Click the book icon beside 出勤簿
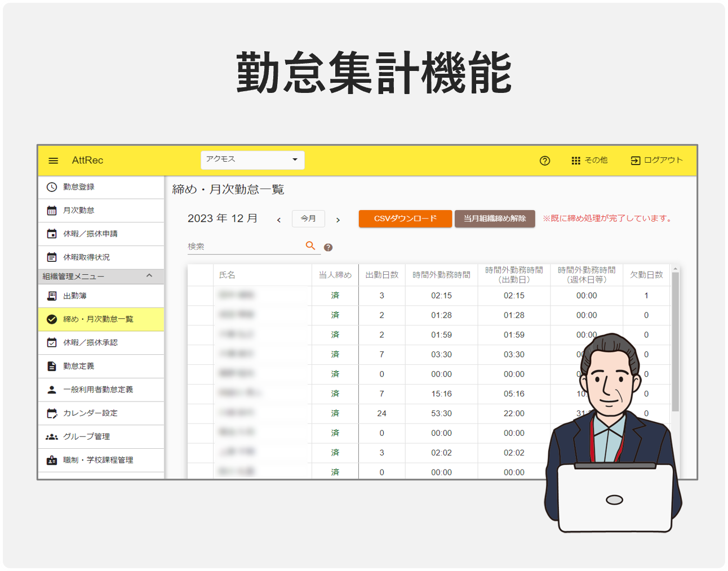This screenshot has width=728, height=571. click(x=52, y=296)
